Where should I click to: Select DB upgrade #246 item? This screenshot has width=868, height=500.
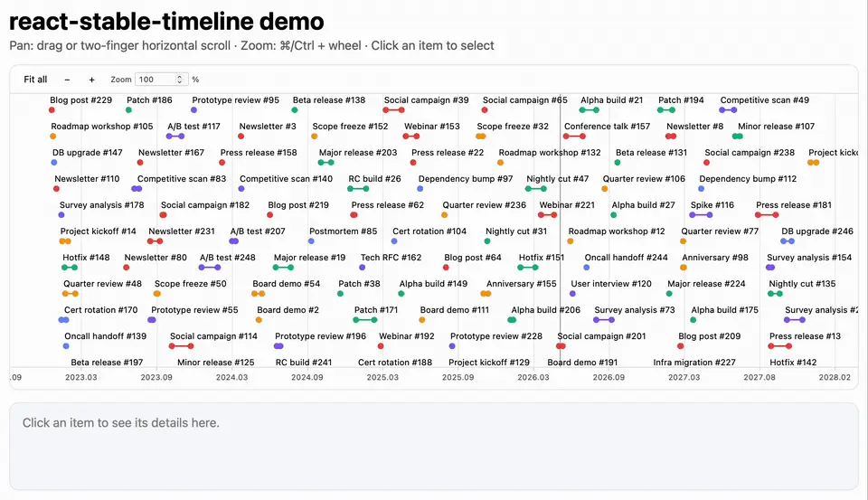click(x=817, y=231)
